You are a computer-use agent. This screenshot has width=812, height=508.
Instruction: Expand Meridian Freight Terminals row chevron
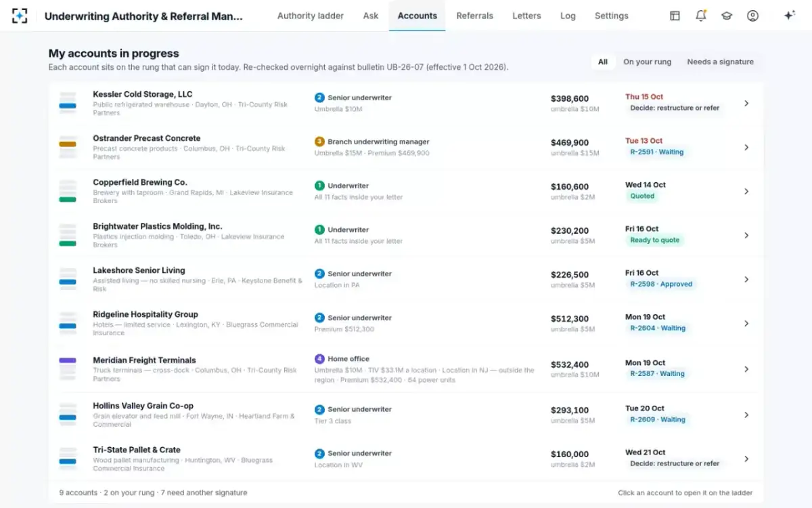click(x=746, y=369)
